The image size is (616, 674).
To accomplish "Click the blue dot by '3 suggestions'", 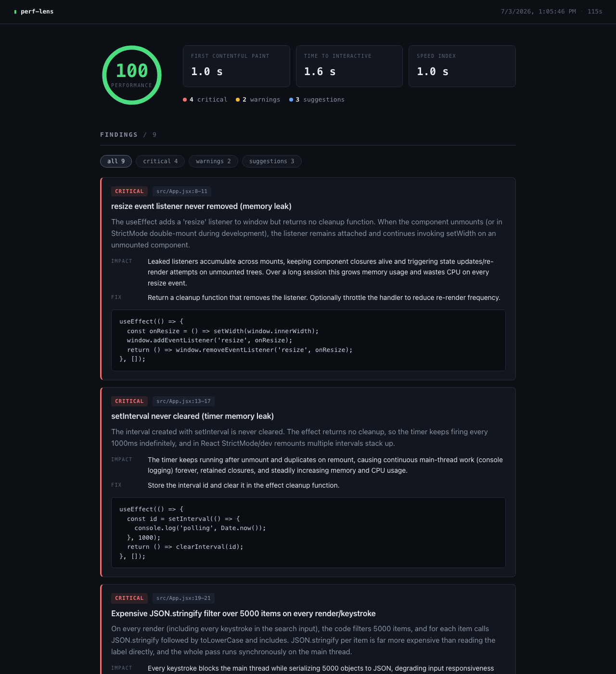I will pyautogui.click(x=291, y=100).
